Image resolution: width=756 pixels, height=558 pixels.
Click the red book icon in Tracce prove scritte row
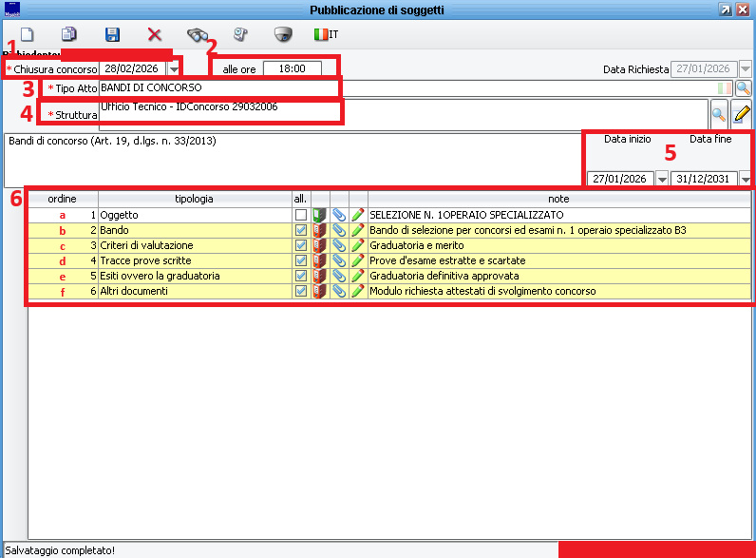(x=320, y=260)
